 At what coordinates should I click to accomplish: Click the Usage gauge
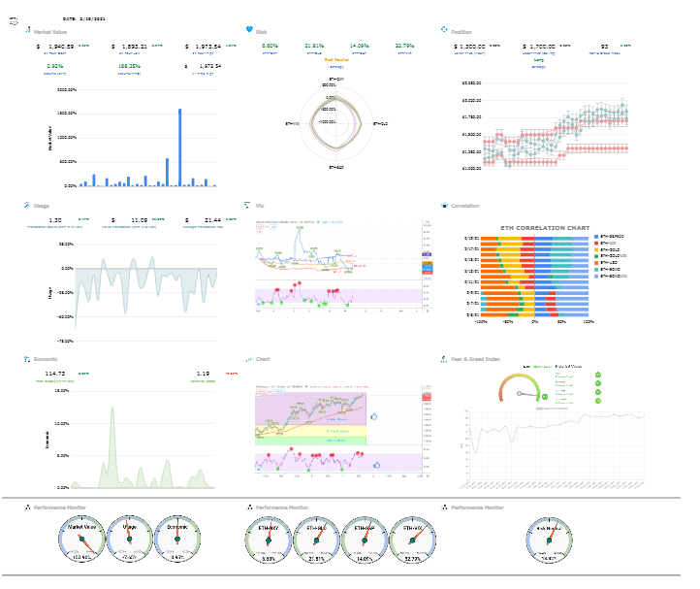coord(130,540)
